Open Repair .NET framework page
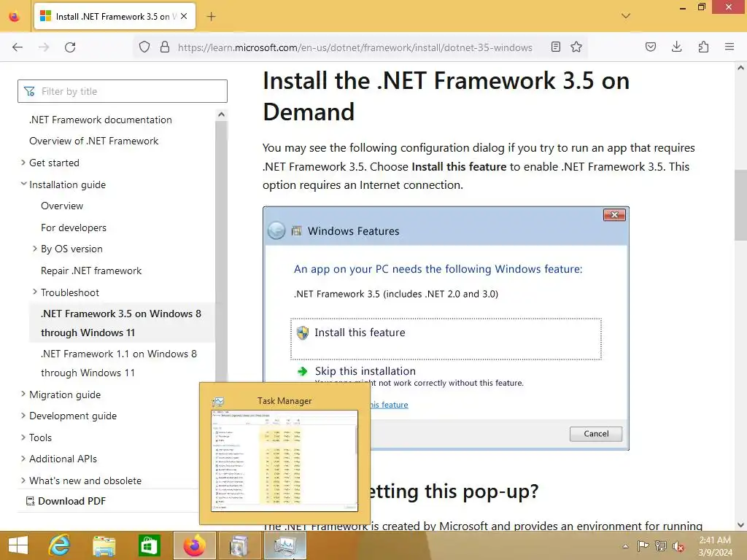The image size is (747, 560). [91, 271]
